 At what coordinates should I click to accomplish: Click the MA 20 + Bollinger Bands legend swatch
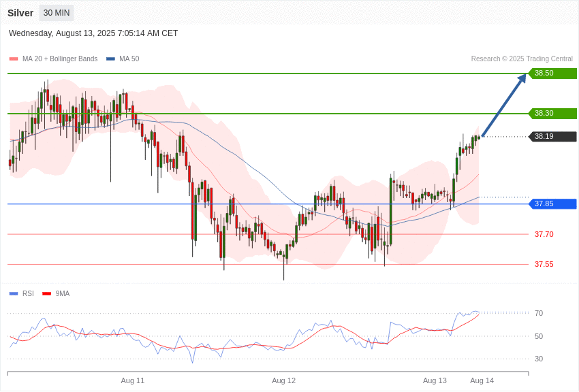(x=14, y=59)
